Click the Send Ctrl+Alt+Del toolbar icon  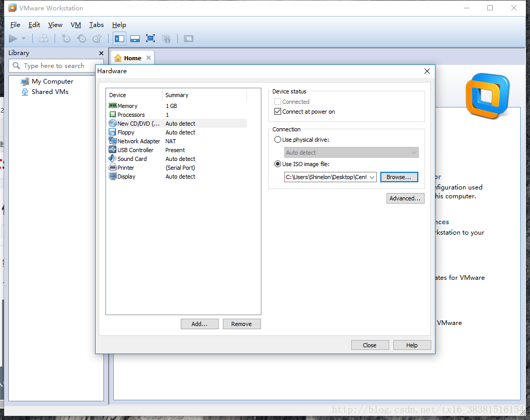point(44,38)
